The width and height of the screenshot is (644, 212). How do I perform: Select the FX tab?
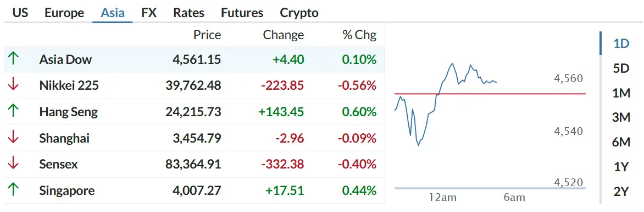pyautogui.click(x=149, y=13)
